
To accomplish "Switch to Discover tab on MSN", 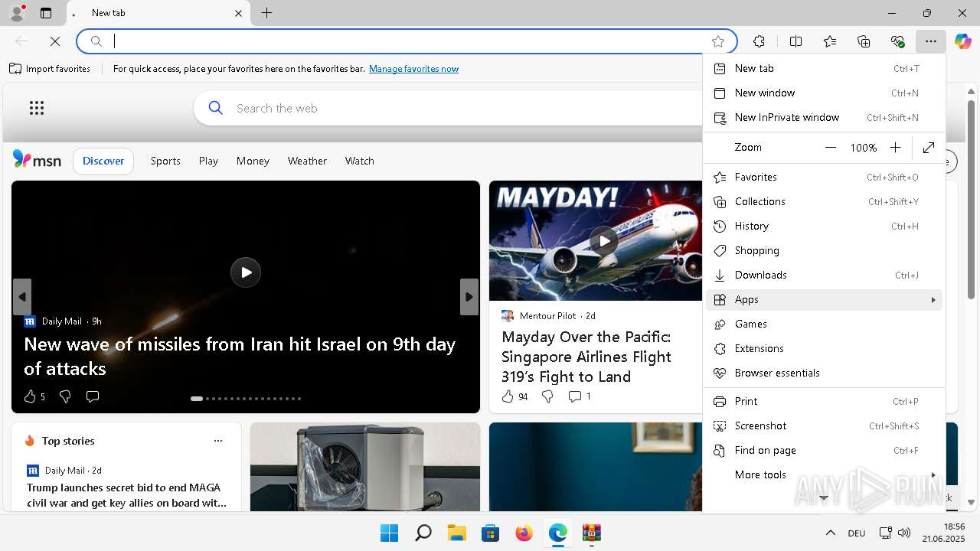I will click(x=103, y=161).
